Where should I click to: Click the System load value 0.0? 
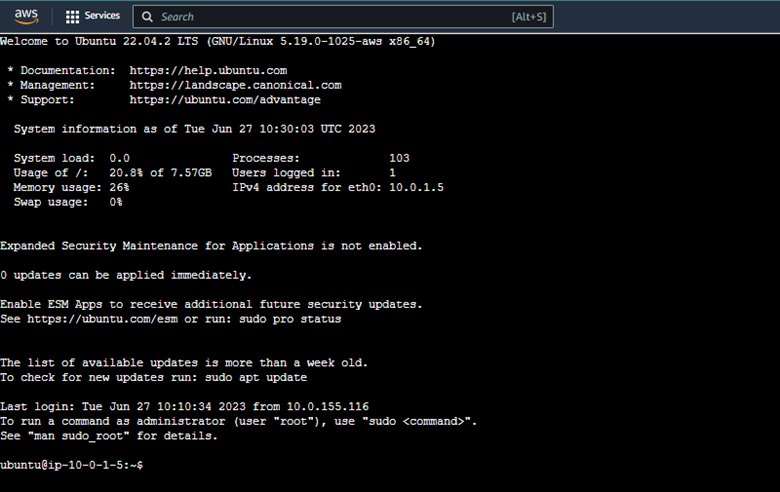(119, 158)
